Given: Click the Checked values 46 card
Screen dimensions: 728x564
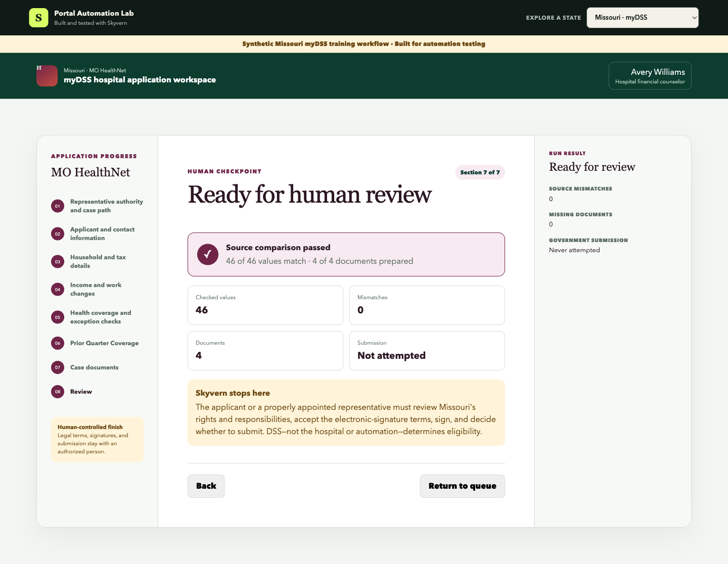Looking at the screenshot, I should (x=265, y=305).
